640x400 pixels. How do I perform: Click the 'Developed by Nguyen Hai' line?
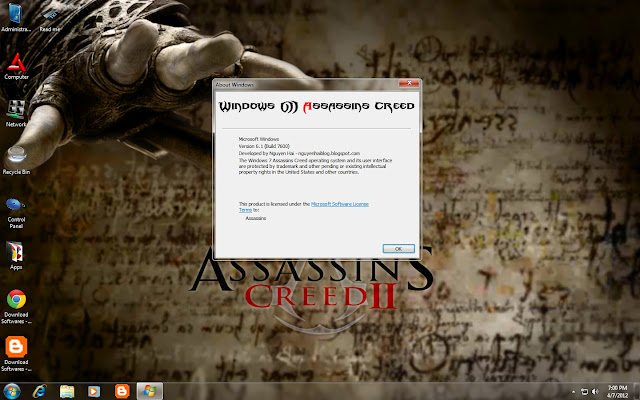299,153
